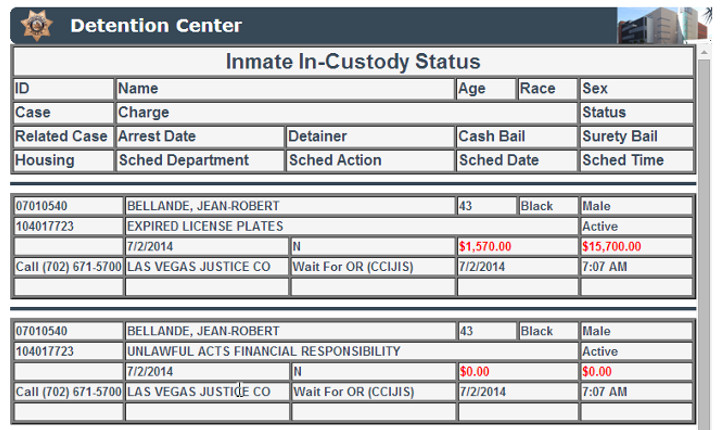Select the Inmate In-Custody Status heading
Viewport: 720px width, 430px height.
click(x=353, y=62)
